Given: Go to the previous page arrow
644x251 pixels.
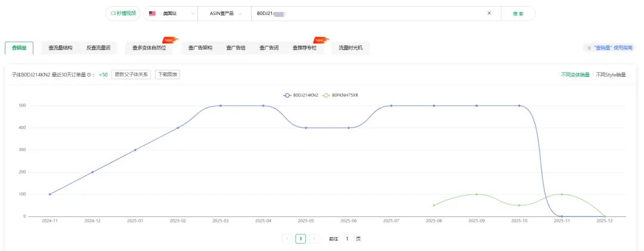Looking at the screenshot, I should point(287,238).
